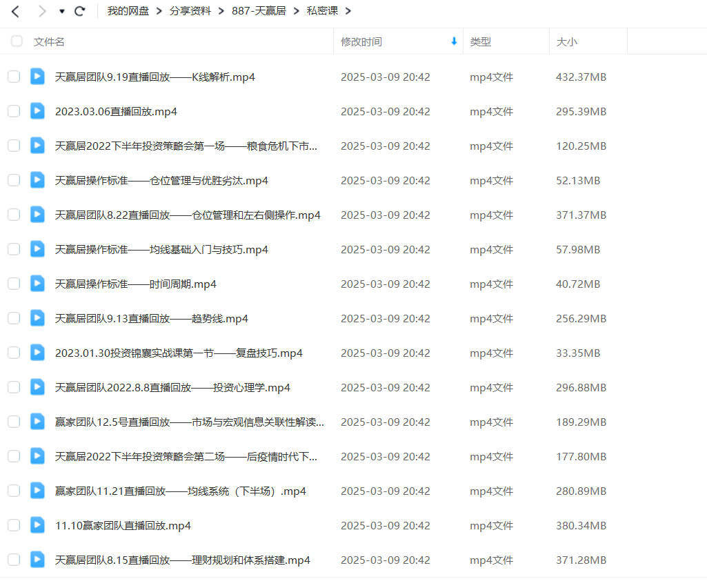Open file 2023.03.06直播回放.mp4
This screenshot has height=588, width=707.
116,112
